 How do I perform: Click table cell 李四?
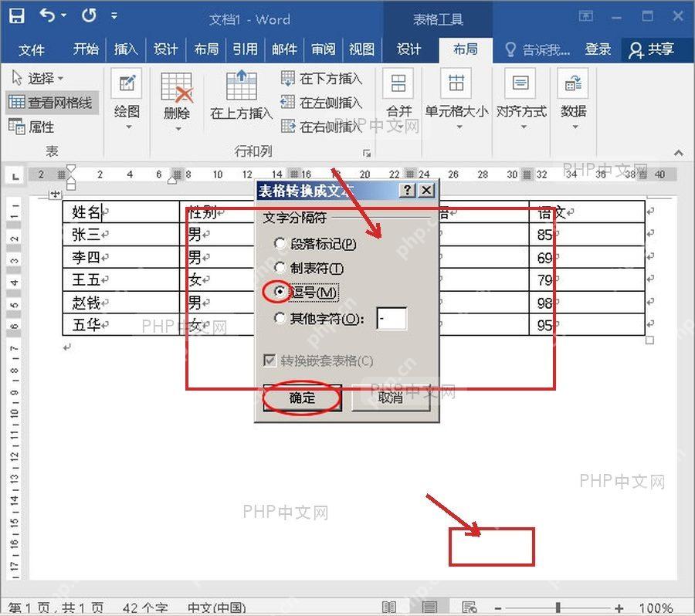[120, 256]
